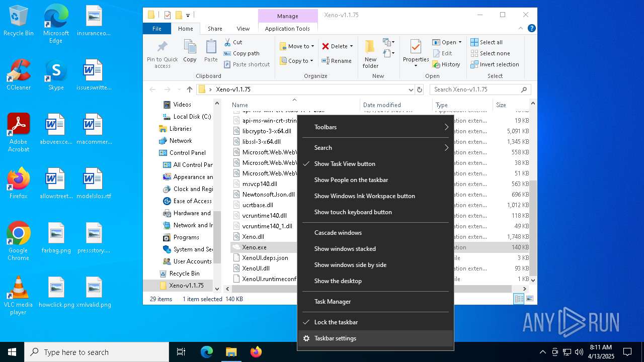This screenshot has height=362, width=644.
Task: Click the Edit ribbon button
Action: tap(442, 53)
